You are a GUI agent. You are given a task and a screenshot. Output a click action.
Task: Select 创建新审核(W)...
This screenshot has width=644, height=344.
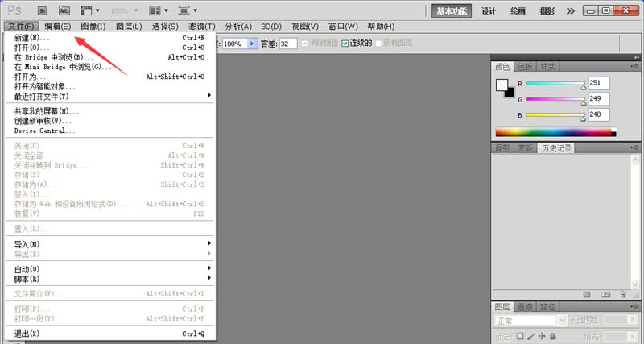coord(109,121)
